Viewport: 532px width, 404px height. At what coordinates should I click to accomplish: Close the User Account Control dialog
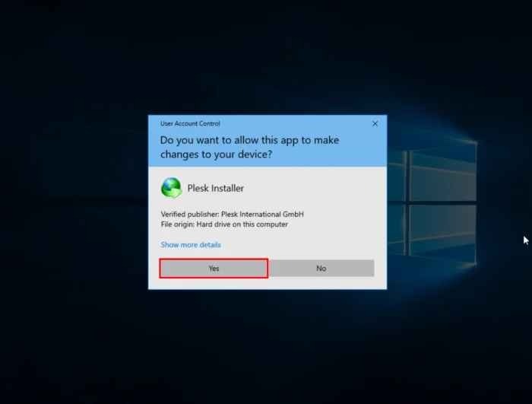point(375,124)
